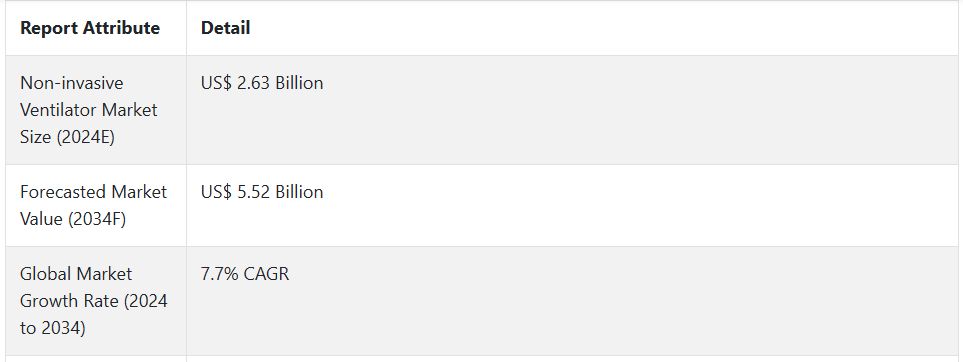Select the Forecasted Market Value cell
The width and height of the screenshot is (963, 362).
coord(96,205)
